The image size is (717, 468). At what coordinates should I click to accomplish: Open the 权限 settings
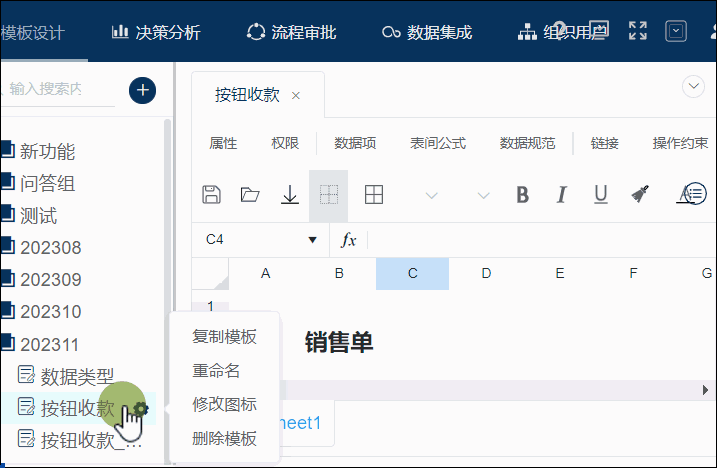click(x=285, y=143)
